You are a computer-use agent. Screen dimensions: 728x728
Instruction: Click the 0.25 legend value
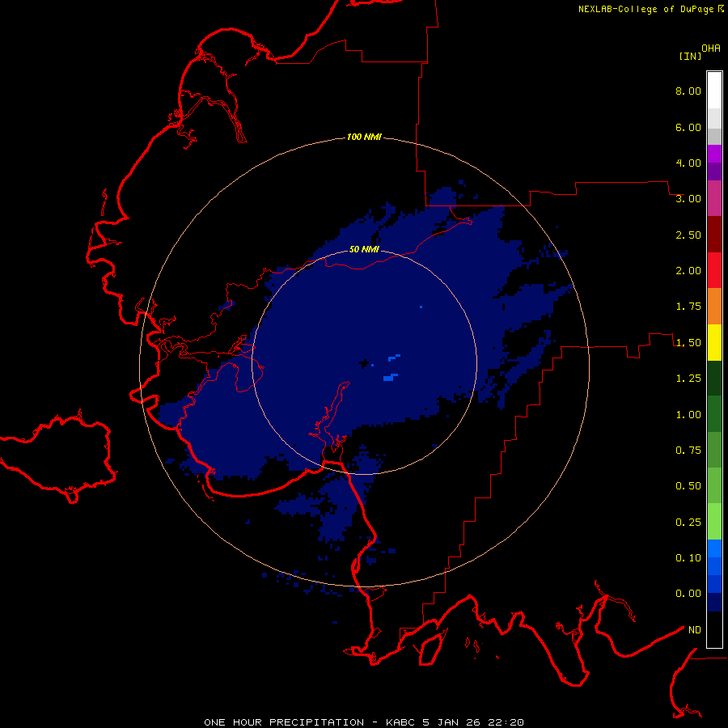click(x=688, y=523)
